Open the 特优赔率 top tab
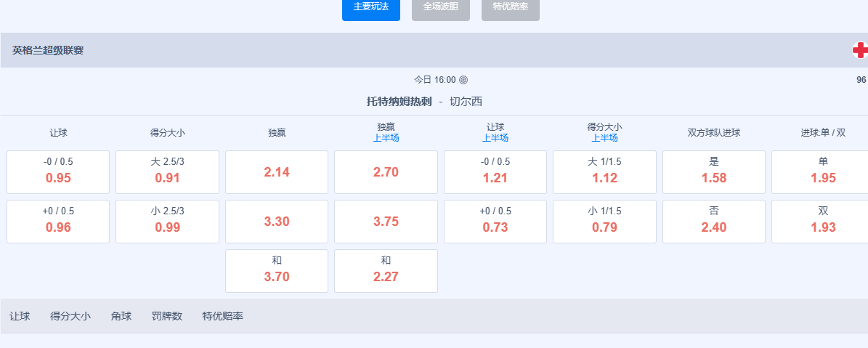 click(x=511, y=8)
